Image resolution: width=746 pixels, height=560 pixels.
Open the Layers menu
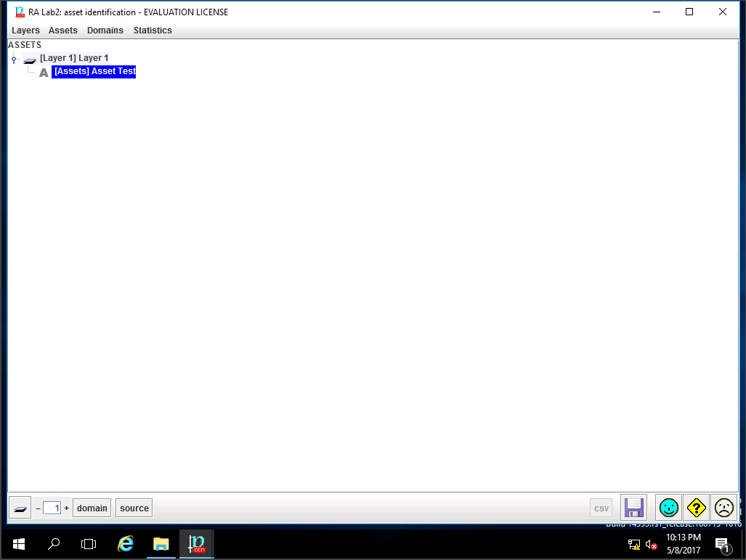tap(25, 31)
